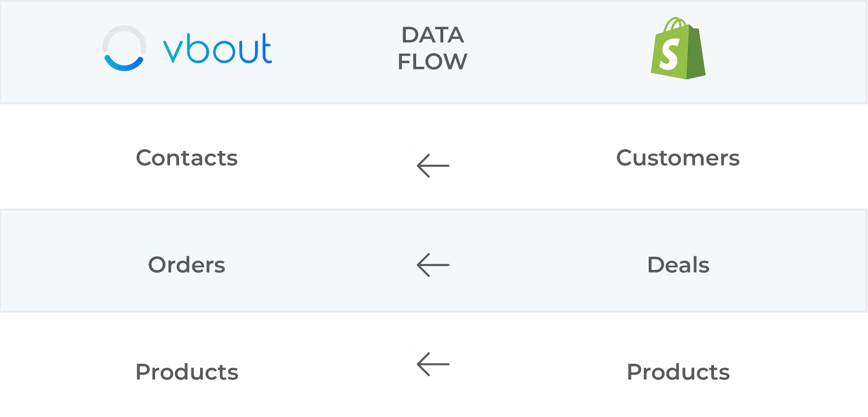This screenshot has width=868, height=417.
Task: Click the arrow in the Products row
Action: pos(433,364)
